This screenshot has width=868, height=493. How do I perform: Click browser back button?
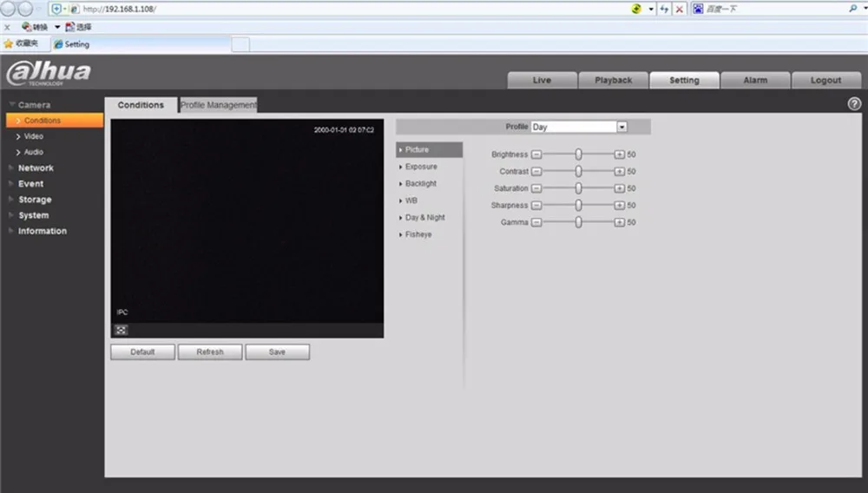point(8,9)
